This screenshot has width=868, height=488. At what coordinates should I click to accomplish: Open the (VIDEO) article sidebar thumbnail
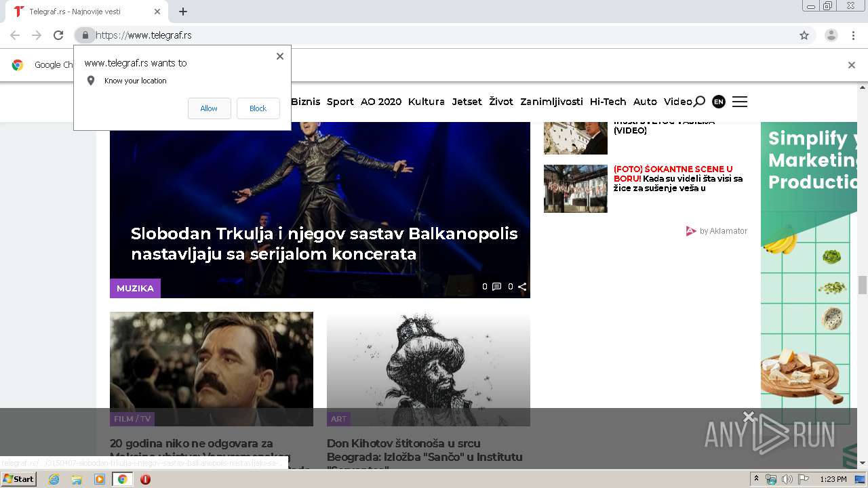(576, 138)
